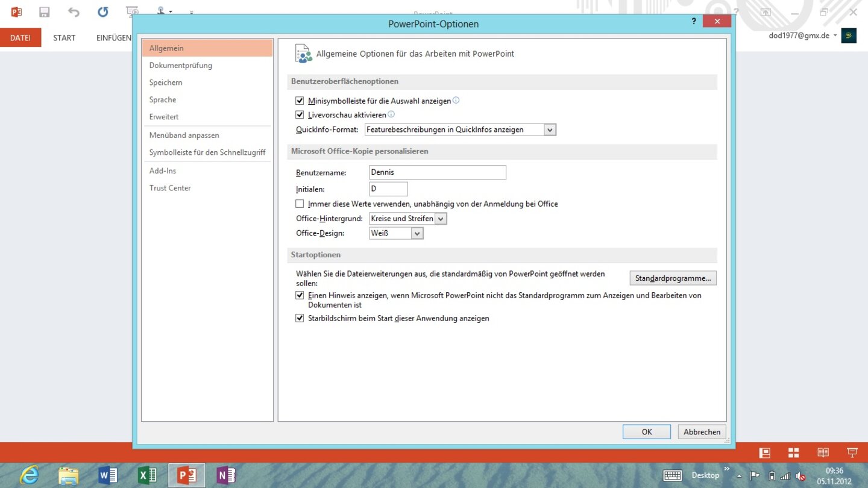
Task: Open Excel from the taskbar
Action: (147, 475)
